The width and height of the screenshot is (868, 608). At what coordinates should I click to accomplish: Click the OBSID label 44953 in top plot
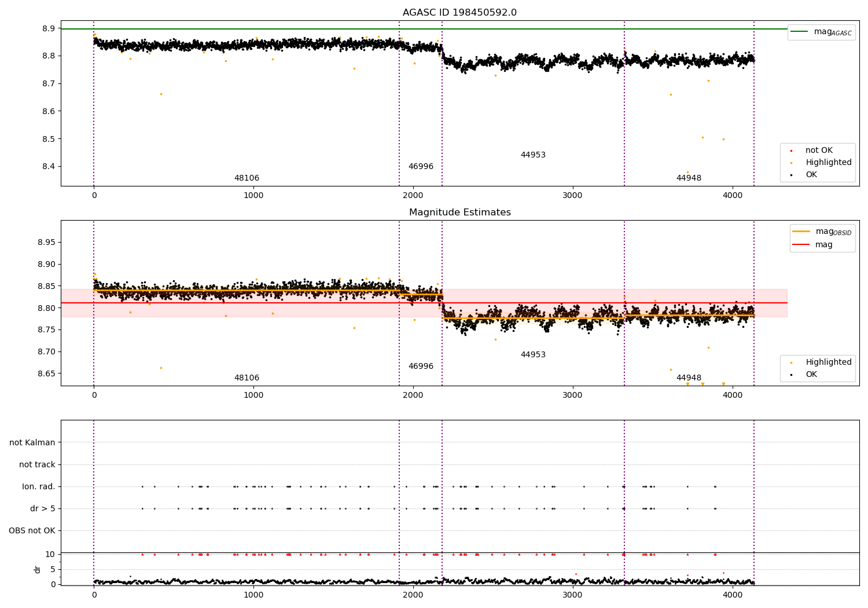(533, 155)
